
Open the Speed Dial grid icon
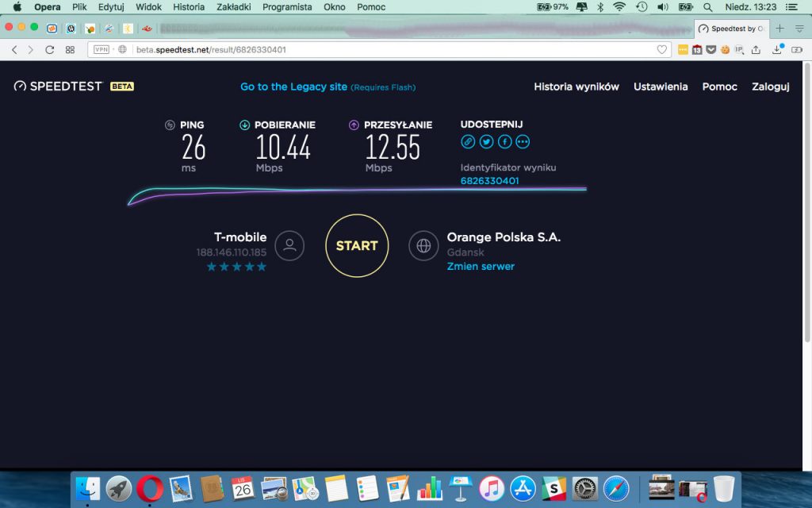pos(70,50)
